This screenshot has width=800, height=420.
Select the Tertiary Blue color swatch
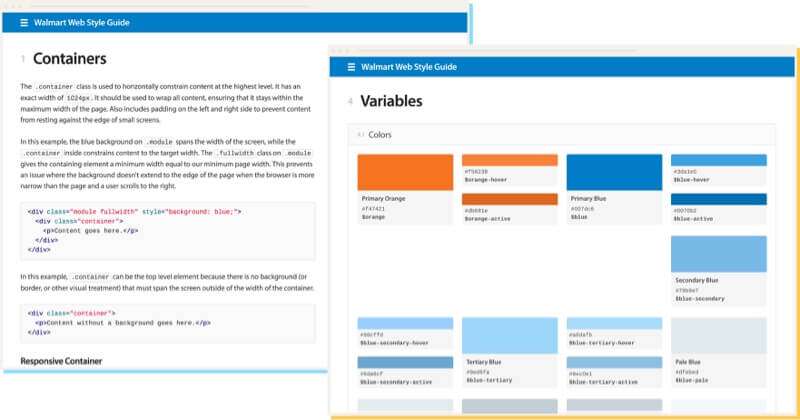tap(510, 336)
